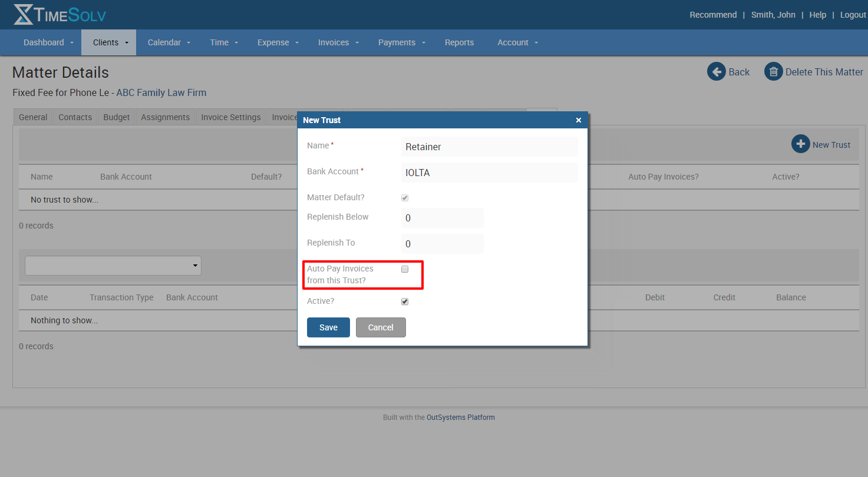Click the Delete This Matter trash icon
The width and height of the screenshot is (868, 477).
click(773, 71)
